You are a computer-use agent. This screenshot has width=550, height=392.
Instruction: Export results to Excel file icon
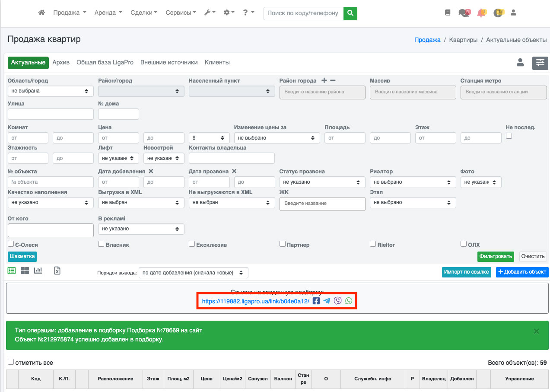(x=57, y=271)
